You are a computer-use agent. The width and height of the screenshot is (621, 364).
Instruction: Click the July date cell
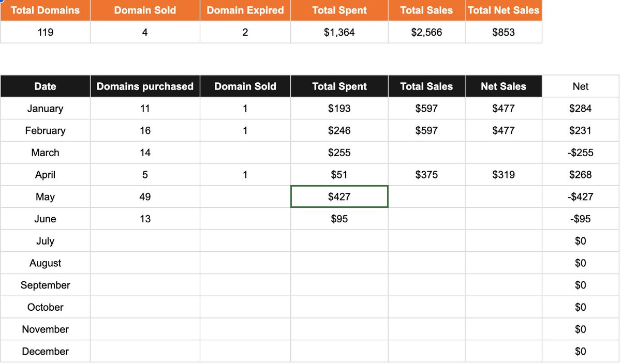45,241
